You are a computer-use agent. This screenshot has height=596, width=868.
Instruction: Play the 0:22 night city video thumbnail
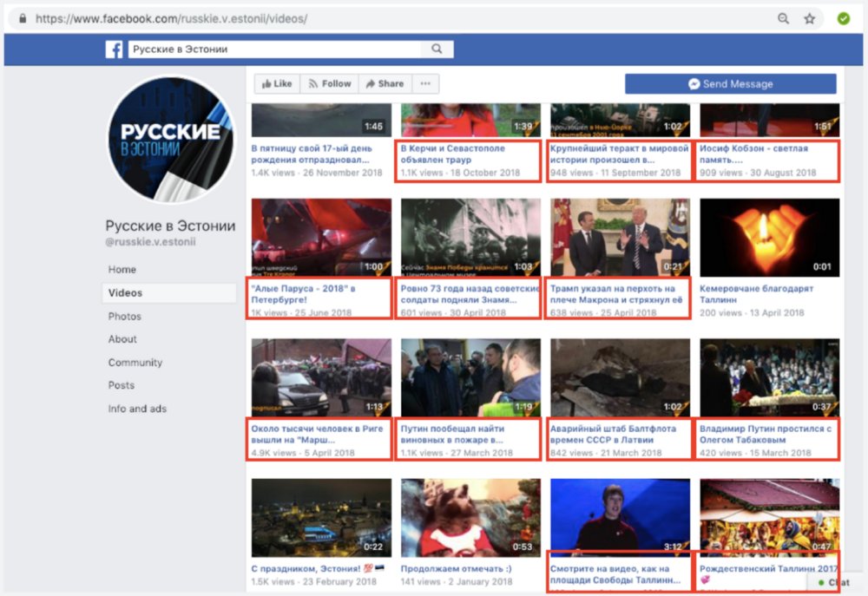(x=321, y=517)
